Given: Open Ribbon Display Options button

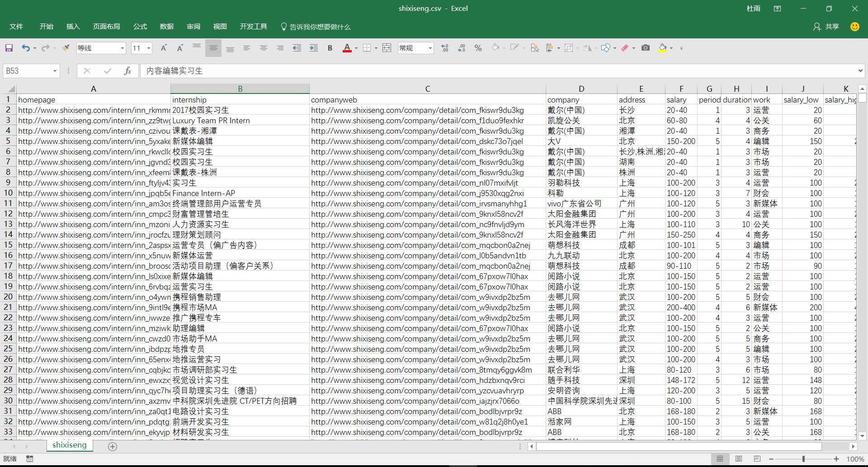Looking at the screenshot, I should click(x=777, y=9).
